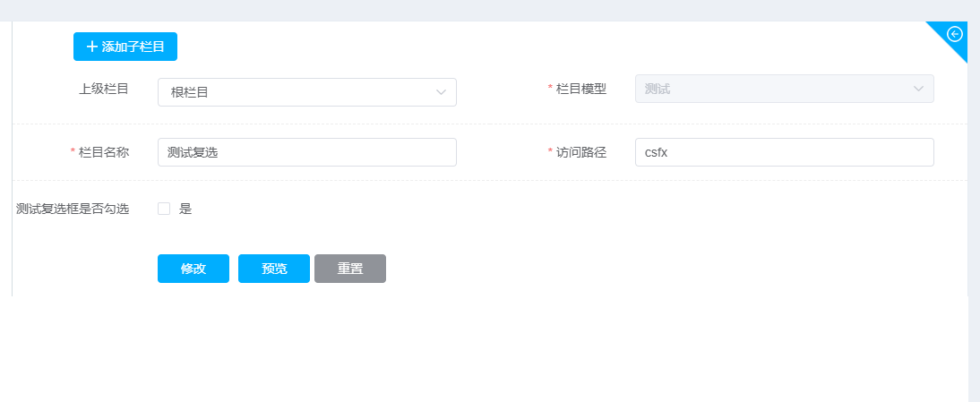Tick the 是 checkbox box
Image resolution: width=980 pixels, height=402 pixels.
(164, 209)
